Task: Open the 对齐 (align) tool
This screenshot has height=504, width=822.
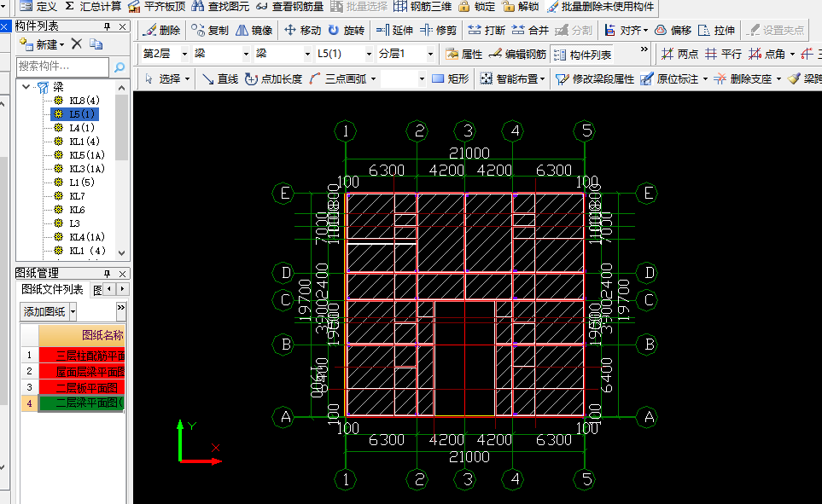Action: pyautogui.click(x=626, y=31)
